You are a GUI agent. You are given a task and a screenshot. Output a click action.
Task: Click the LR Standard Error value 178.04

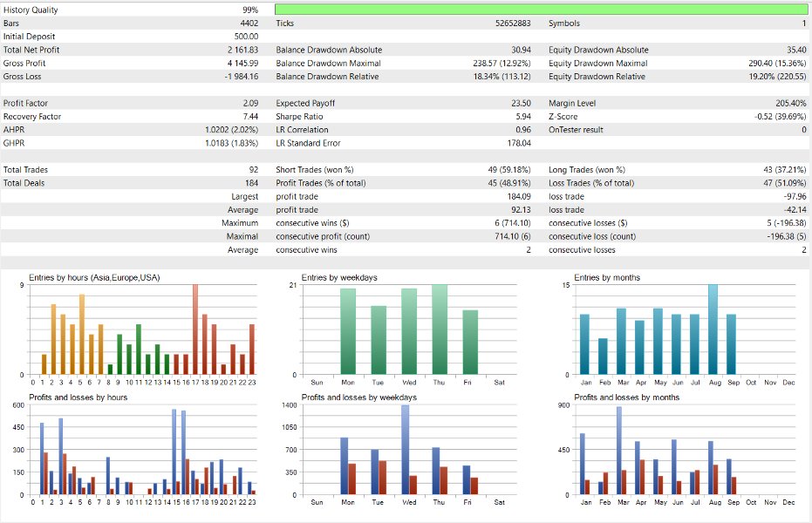coord(519,143)
